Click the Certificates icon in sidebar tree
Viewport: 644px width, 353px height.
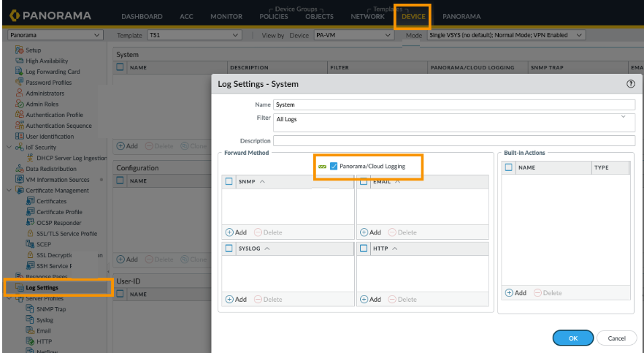pyautogui.click(x=30, y=201)
